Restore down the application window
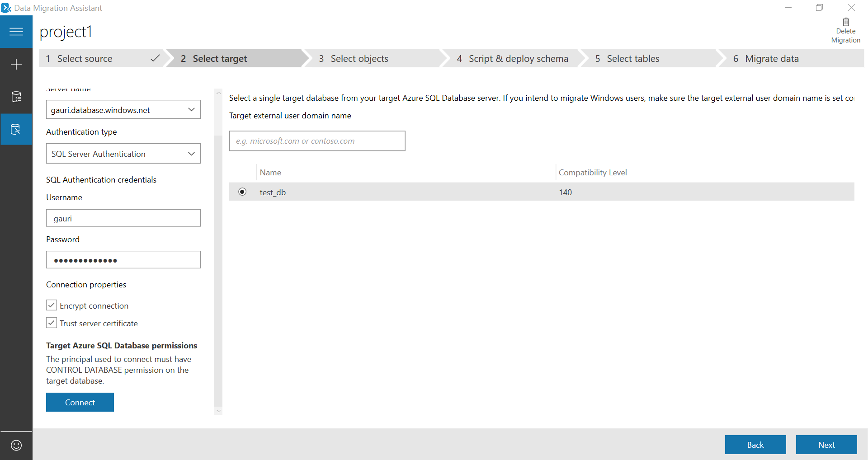The image size is (868, 460). [x=819, y=8]
